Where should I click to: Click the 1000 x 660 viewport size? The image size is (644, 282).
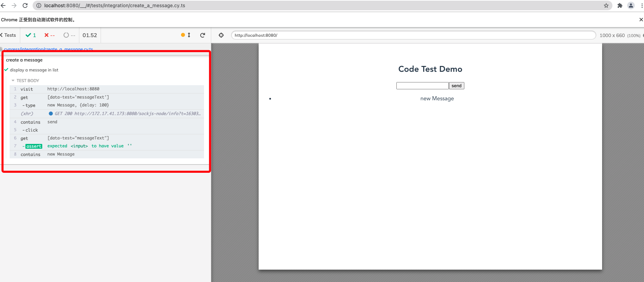click(612, 35)
